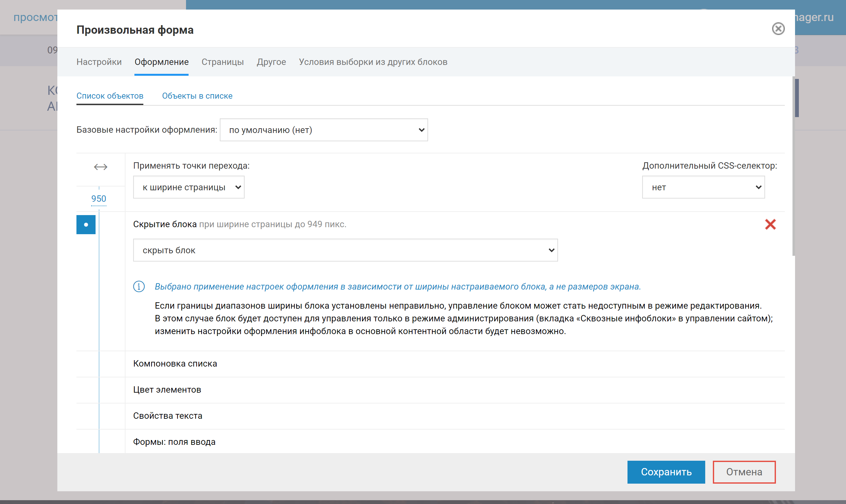Close the Произвольная форма dialog
The width and height of the screenshot is (846, 504).
(x=778, y=29)
